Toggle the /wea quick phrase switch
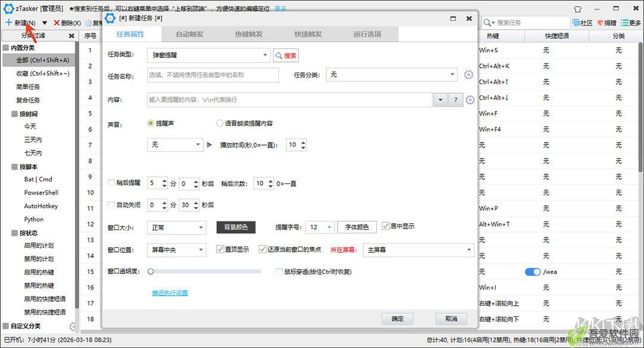The width and height of the screenshot is (644, 348). [x=532, y=272]
